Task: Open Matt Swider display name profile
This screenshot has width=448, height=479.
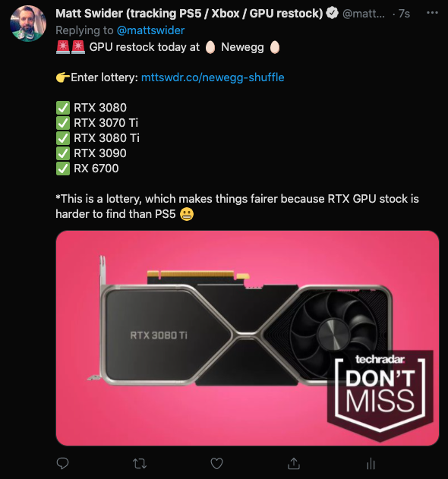Action: pyautogui.click(x=189, y=13)
